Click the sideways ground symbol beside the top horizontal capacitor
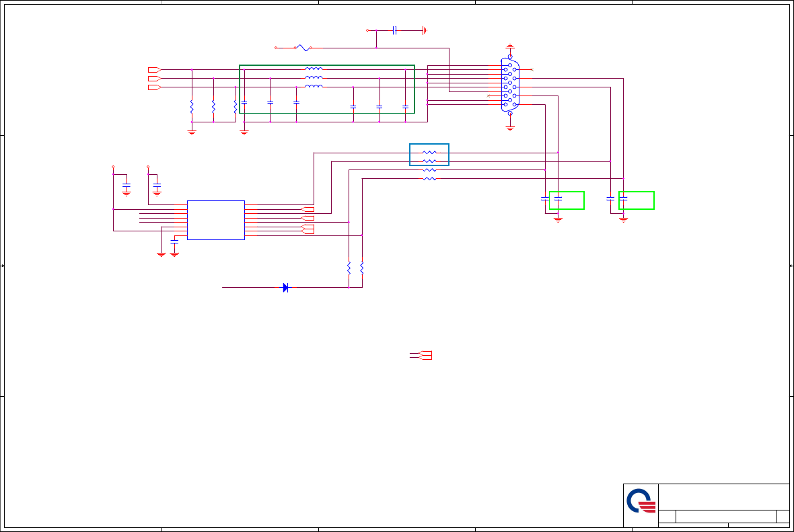Viewport: 794px width, 532px height. pos(425,30)
